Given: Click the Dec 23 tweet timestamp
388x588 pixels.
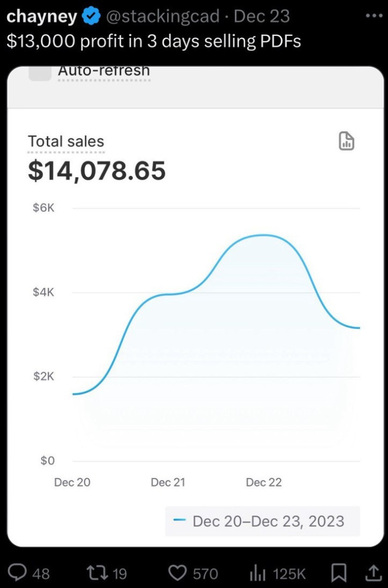Looking at the screenshot, I should point(262,16).
